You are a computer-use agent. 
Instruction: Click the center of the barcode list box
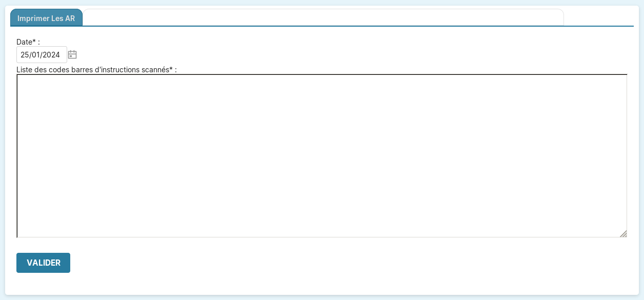(x=321, y=156)
